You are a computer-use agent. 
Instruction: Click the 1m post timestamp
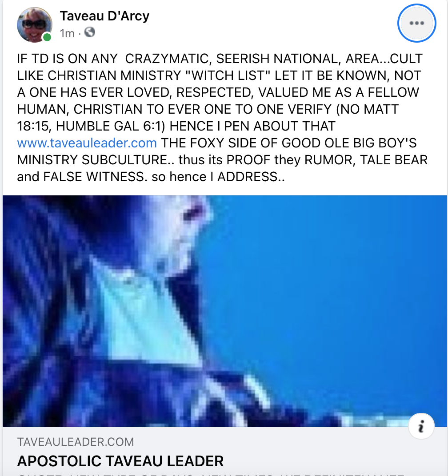[67, 33]
